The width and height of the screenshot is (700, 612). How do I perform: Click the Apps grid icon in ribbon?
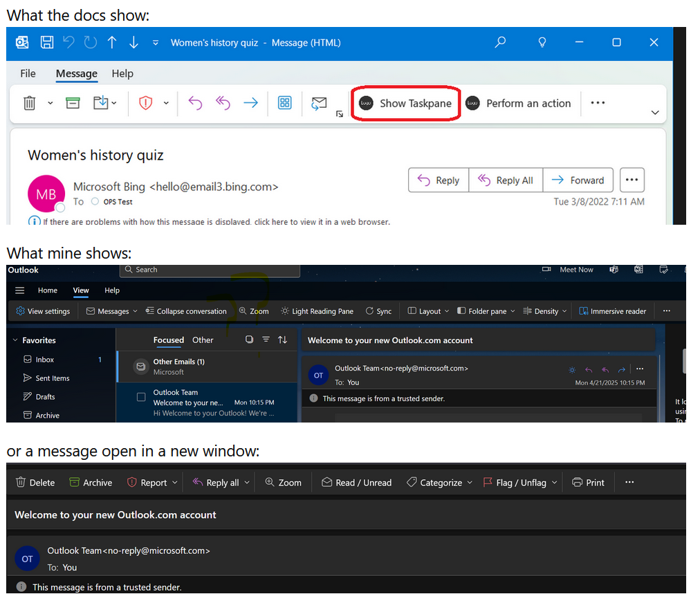coord(285,103)
